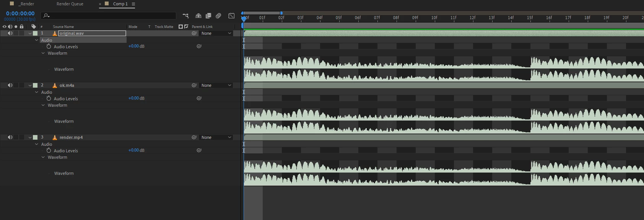Mute audio of original.wav layer
The height and width of the screenshot is (220, 644).
tap(10, 33)
